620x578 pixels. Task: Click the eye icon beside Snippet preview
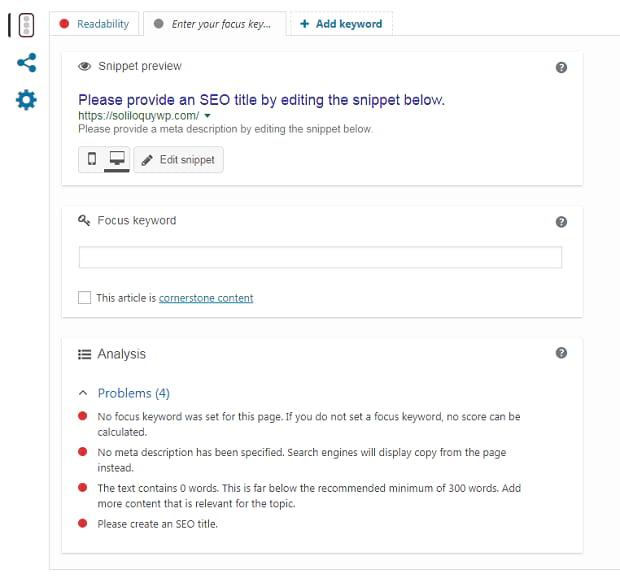85,66
